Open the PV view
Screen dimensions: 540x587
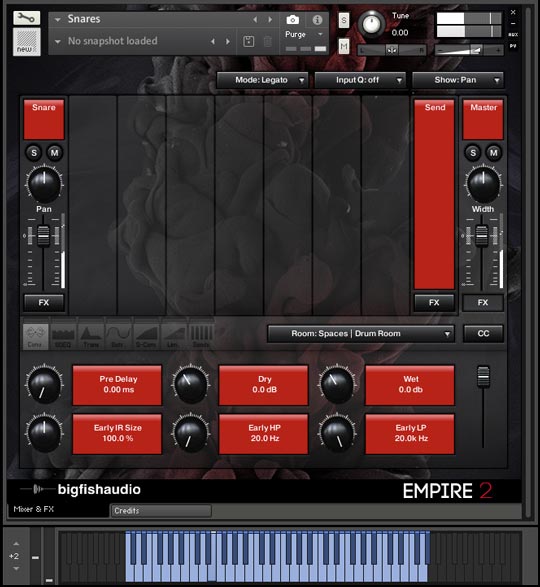pos(513,46)
